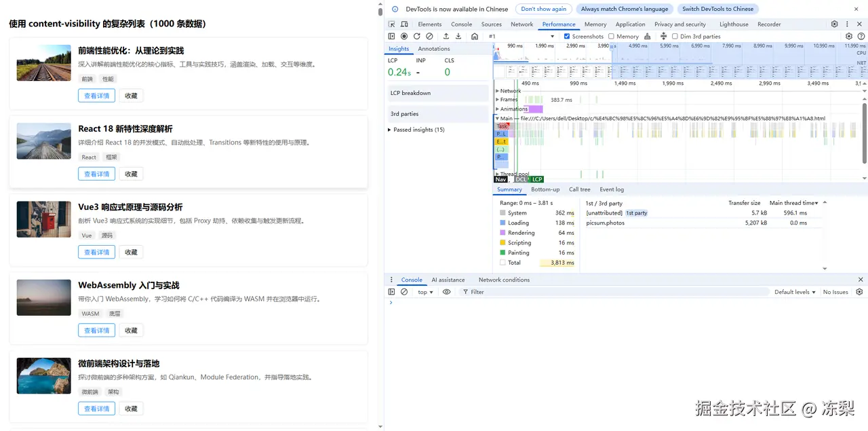Expand the Passed insights (15) section
The height and width of the screenshot is (431, 868).
click(x=416, y=130)
